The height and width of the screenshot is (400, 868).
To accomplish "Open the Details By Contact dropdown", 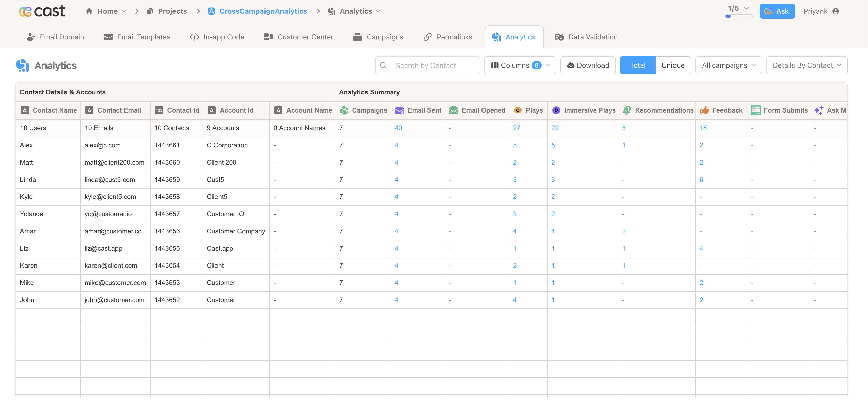I will coord(807,65).
